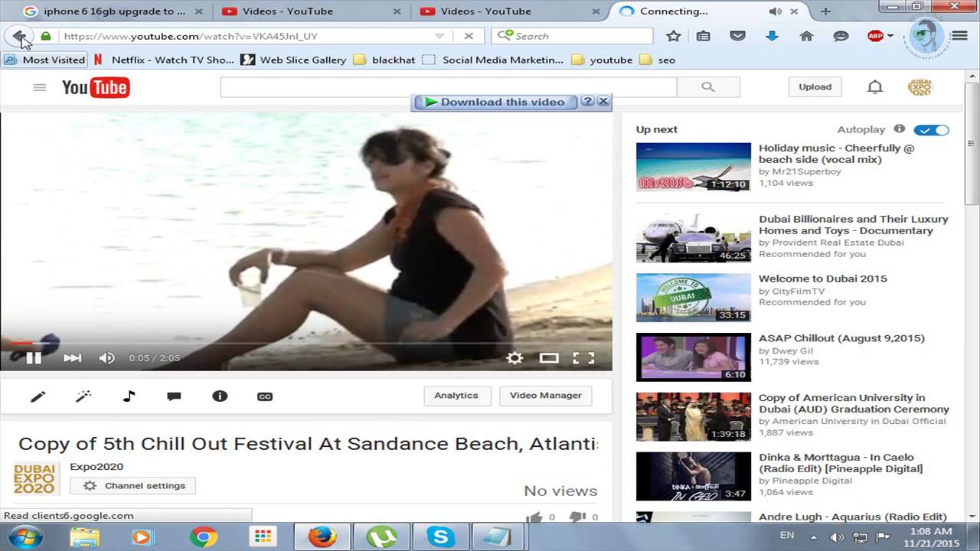Open the Adblock Plus dropdown arrow

point(890,36)
